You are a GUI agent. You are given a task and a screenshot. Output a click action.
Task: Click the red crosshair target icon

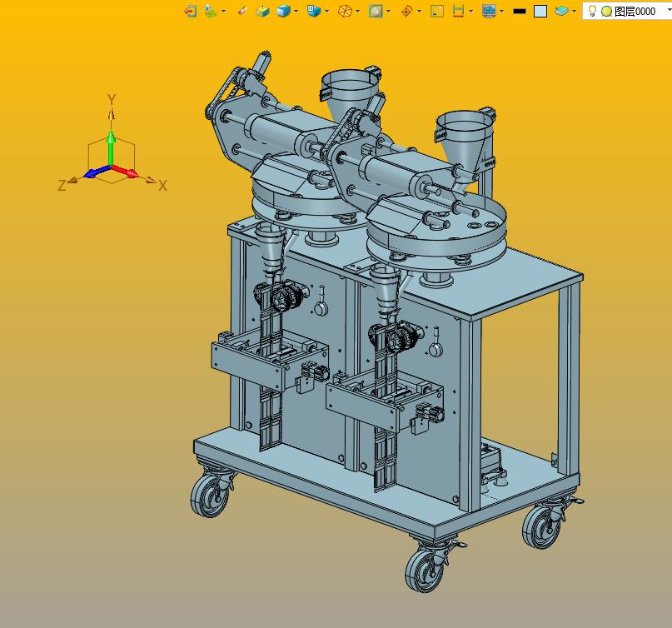click(x=406, y=11)
